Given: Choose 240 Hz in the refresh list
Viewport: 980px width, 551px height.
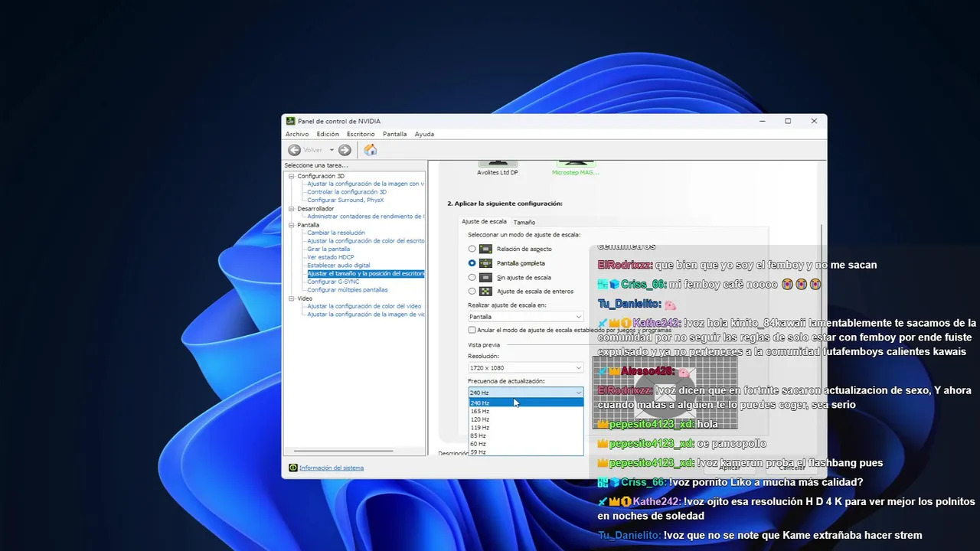Looking at the screenshot, I should click(526, 403).
